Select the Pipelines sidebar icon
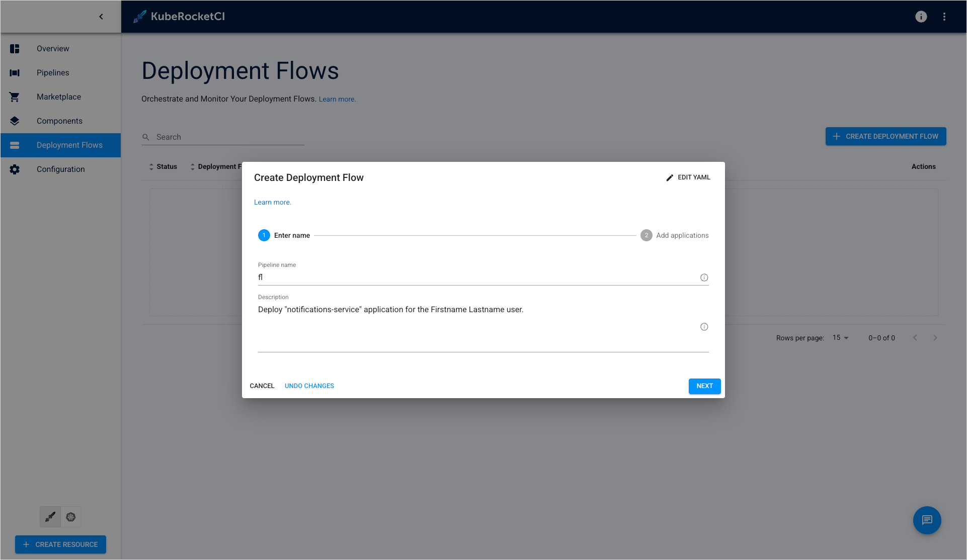Image resolution: width=967 pixels, height=560 pixels. coord(15,73)
